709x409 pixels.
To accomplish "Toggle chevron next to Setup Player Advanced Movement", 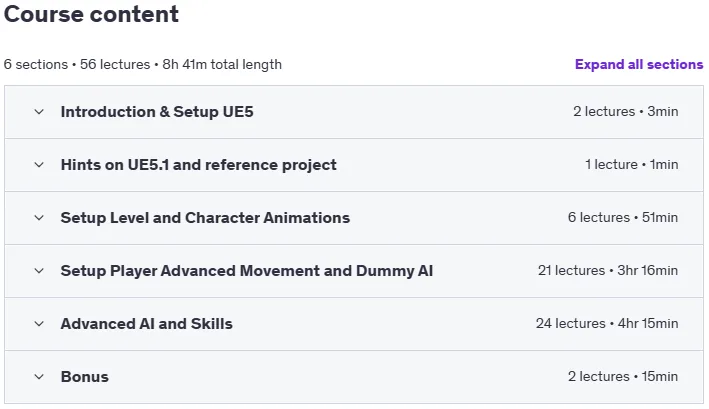I will click(x=39, y=271).
